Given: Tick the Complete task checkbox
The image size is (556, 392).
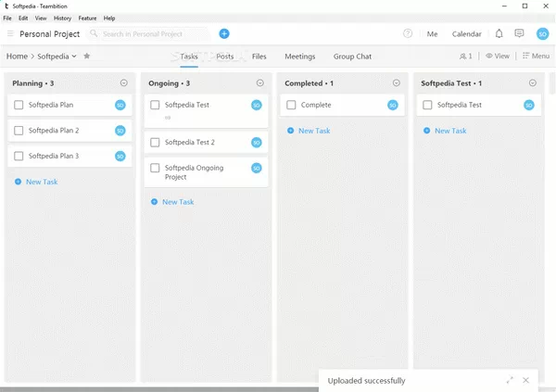Looking at the screenshot, I should 291,106.
